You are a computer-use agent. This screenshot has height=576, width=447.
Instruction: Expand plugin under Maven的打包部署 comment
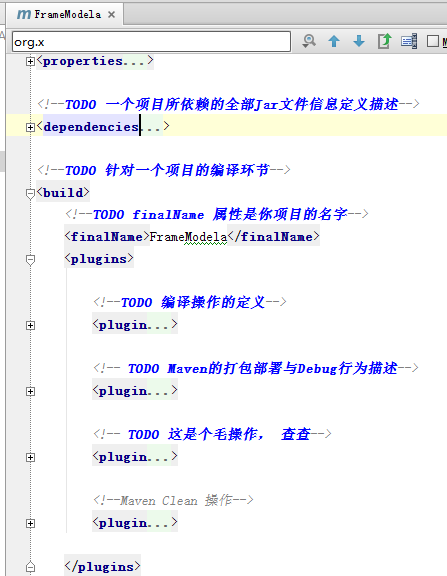(30, 392)
